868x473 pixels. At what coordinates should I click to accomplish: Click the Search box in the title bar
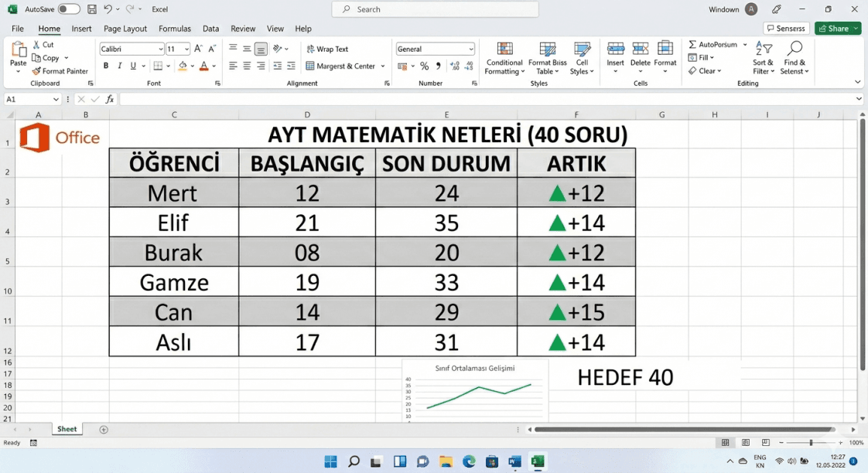(435, 9)
